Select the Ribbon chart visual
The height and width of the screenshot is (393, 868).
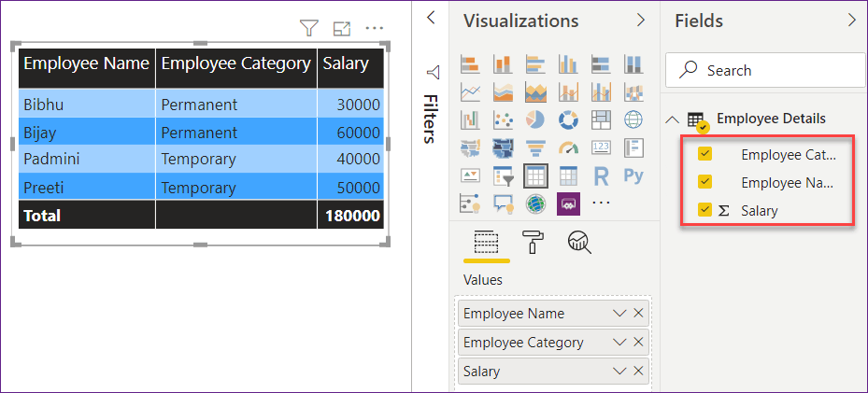[x=633, y=91]
